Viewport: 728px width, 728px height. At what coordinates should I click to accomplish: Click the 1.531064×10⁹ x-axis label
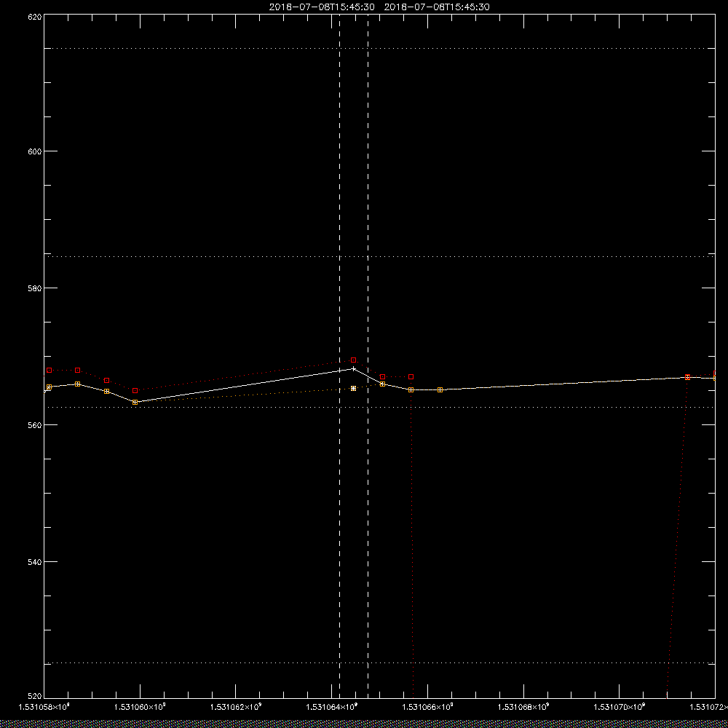click(331, 707)
